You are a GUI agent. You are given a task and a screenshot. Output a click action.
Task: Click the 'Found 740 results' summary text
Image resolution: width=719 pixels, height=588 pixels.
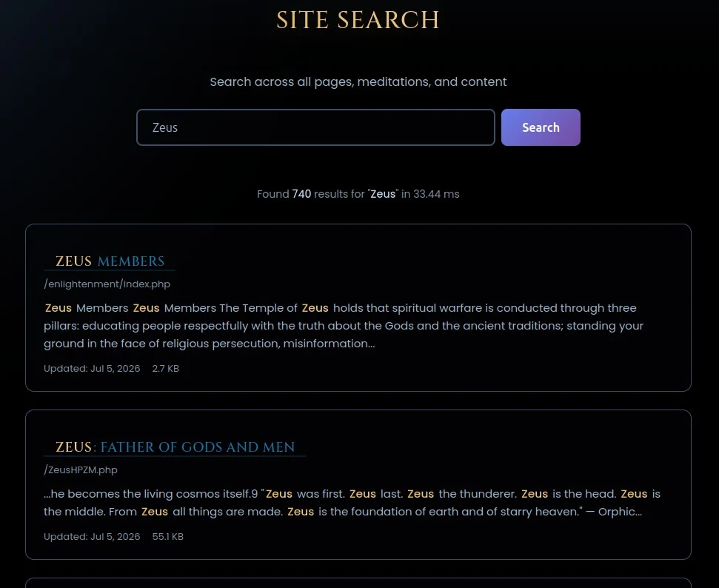coord(358,194)
